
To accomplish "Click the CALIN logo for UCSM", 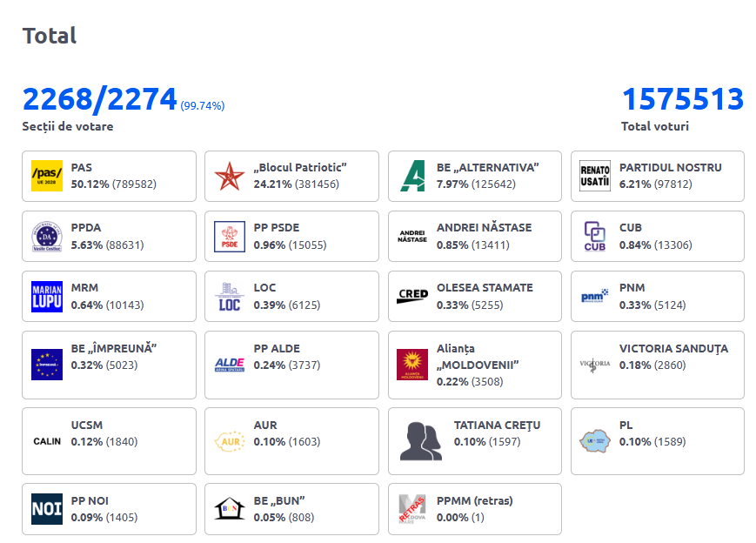I will coord(47,441).
